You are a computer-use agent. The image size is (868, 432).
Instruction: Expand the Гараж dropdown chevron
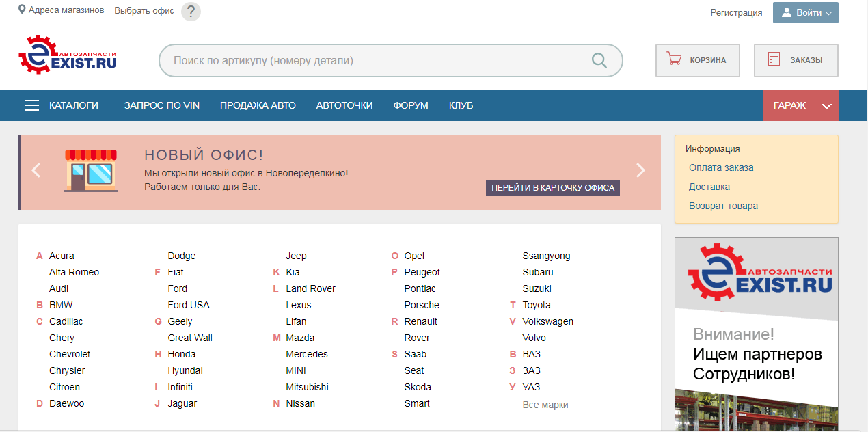pyautogui.click(x=826, y=106)
